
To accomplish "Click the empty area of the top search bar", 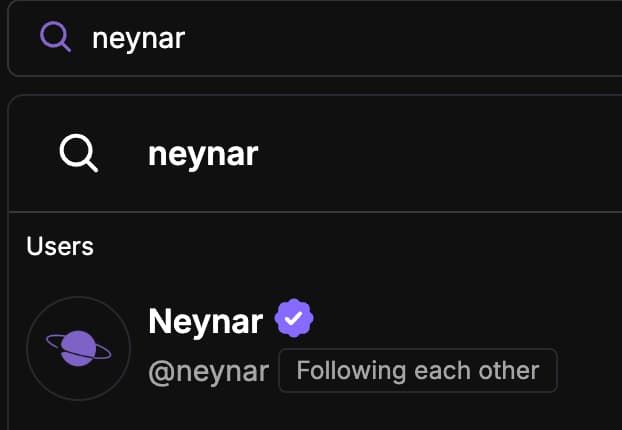I will point(450,38).
